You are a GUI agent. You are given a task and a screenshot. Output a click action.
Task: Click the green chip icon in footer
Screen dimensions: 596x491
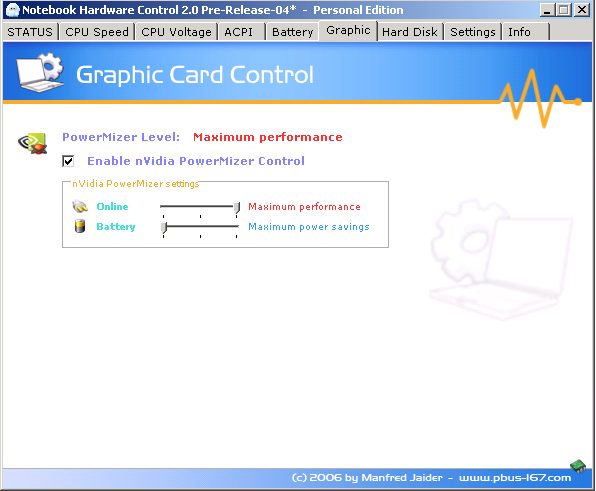click(x=578, y=466)
